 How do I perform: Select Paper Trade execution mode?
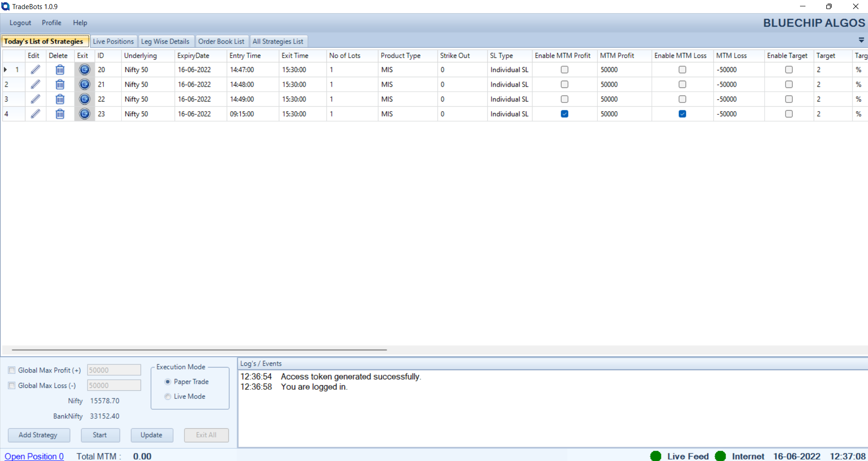168,382
